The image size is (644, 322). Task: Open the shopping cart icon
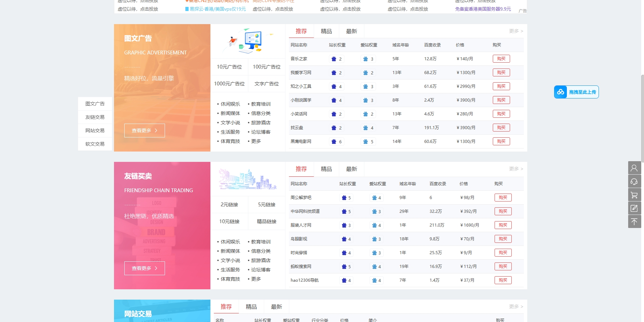tap(634, 195)
